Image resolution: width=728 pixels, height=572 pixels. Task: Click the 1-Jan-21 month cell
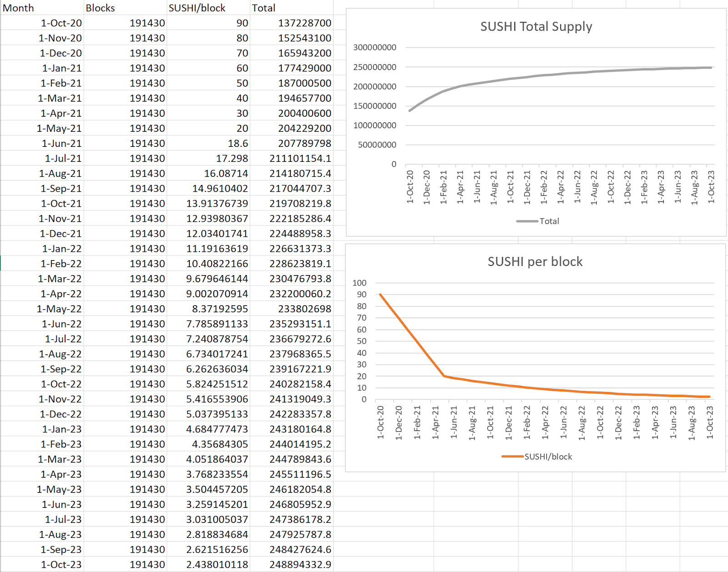tap(42, 68)
